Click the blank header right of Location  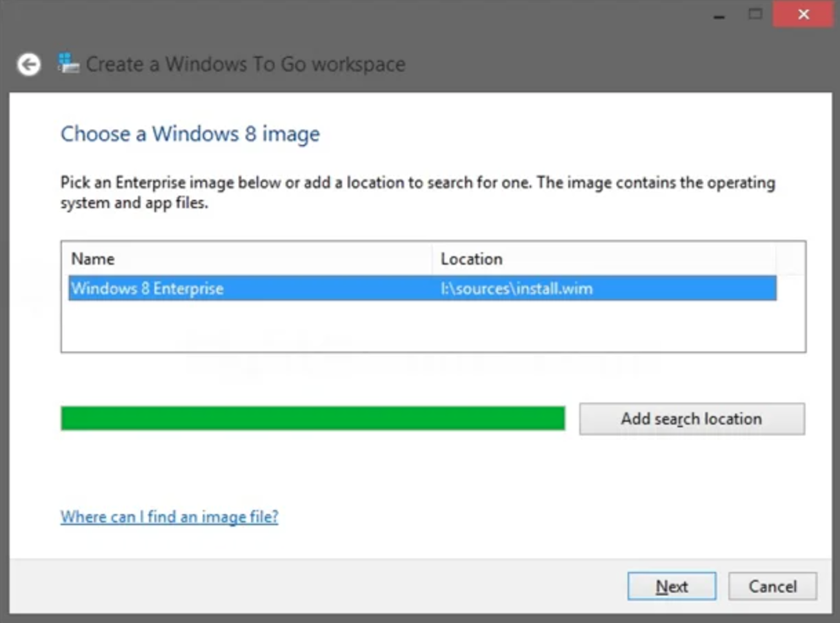coord(790,259)
